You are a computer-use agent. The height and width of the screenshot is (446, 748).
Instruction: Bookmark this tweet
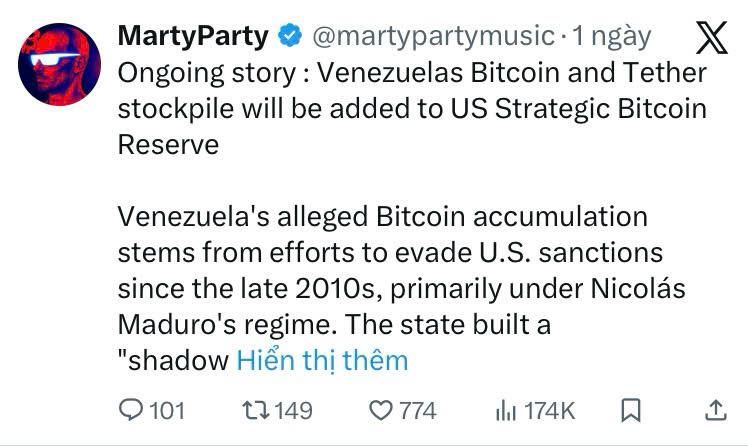[631, 410]
